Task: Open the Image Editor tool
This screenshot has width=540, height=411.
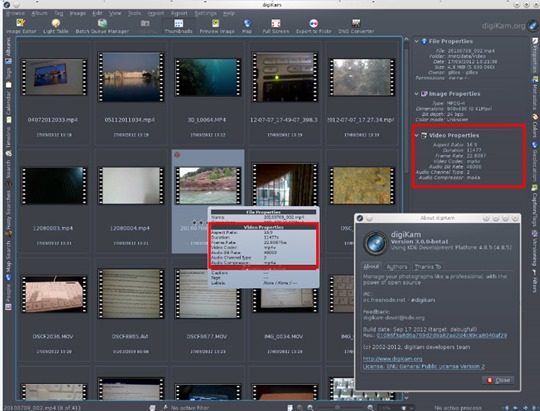Action: coord(21,27)
